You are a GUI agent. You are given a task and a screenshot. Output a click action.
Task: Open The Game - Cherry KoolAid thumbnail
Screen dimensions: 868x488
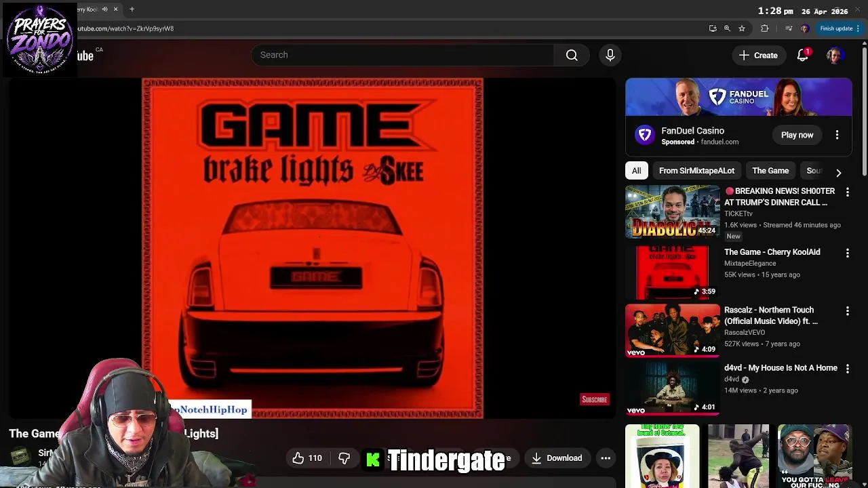pos(671,272)
